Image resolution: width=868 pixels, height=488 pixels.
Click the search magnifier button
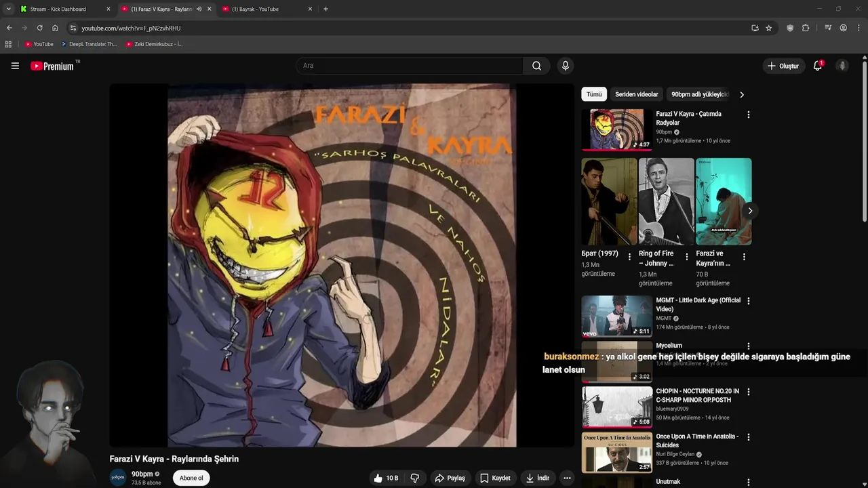tap(536, 66)
